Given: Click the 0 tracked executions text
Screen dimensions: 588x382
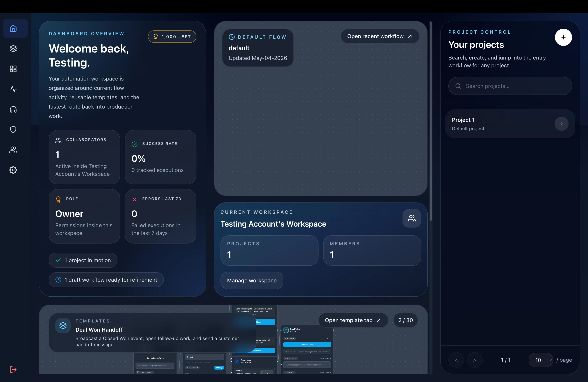Looking at the screenshot, I should pos(157,170).
